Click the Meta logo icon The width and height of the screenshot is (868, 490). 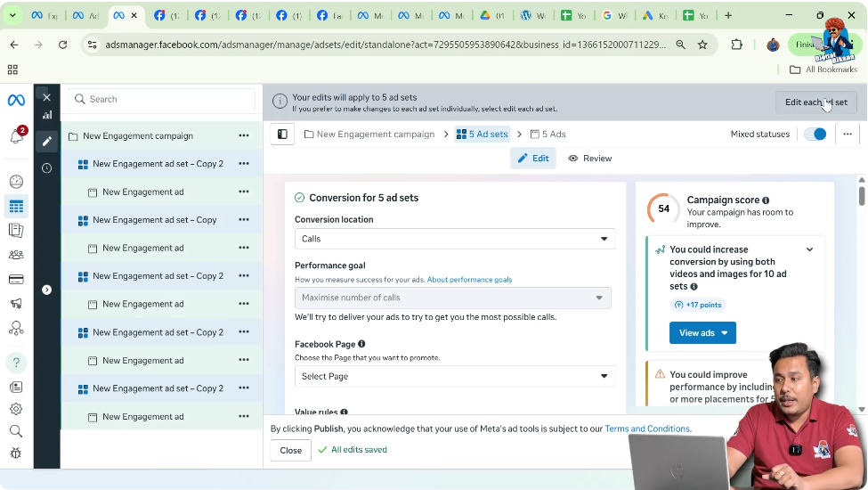pyautogui.click(x=16, y=101)
